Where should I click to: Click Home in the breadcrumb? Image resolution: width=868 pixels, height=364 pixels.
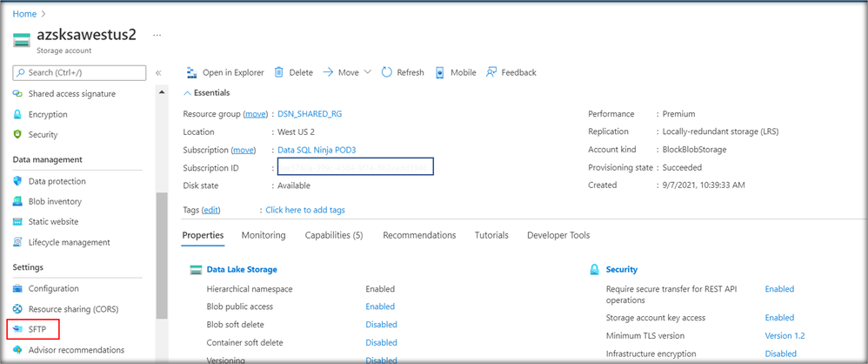coord(24,14)
